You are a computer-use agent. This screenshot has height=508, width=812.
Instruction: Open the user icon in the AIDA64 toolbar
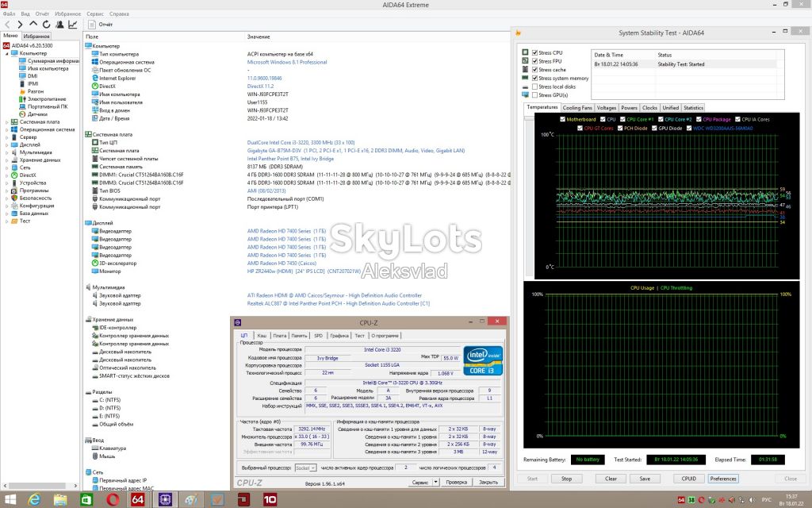click(59, 25)
